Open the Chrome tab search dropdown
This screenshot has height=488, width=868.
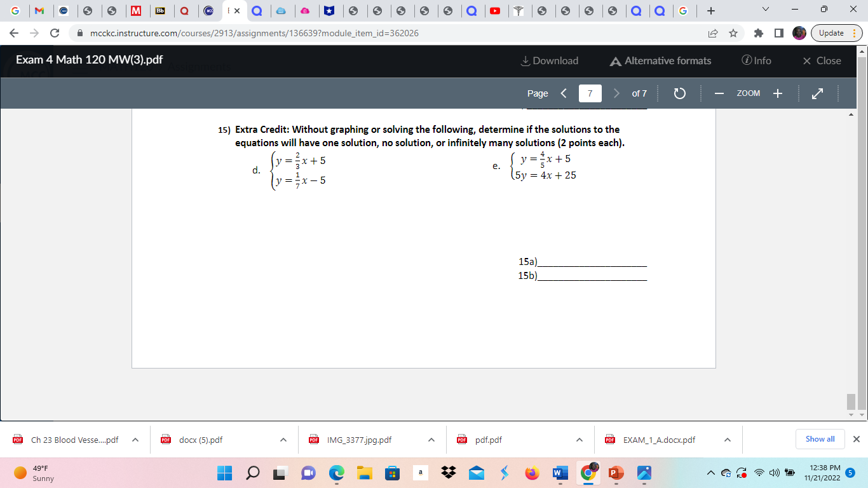coord(765,11)
